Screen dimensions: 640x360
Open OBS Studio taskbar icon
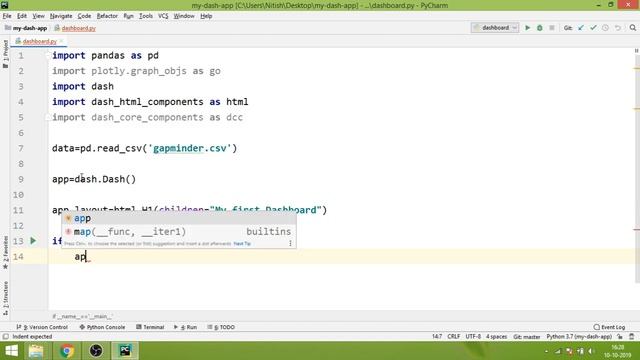(x=96, y=351)
